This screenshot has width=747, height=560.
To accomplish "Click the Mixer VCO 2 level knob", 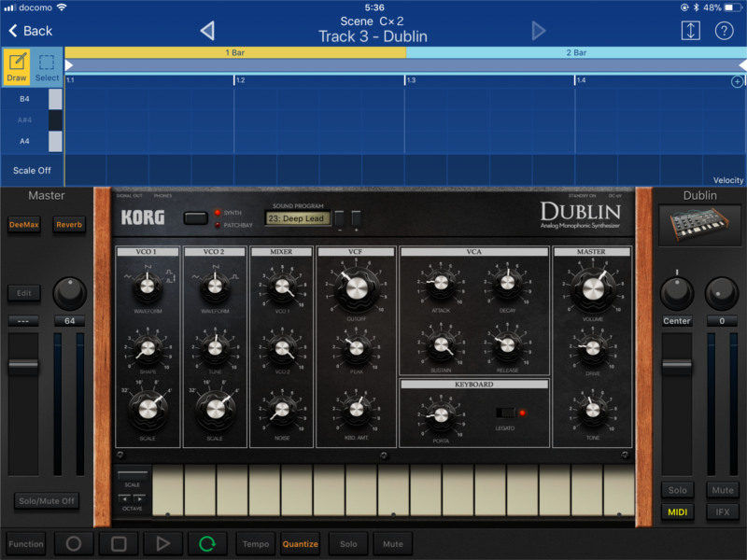I will [282, 348].
